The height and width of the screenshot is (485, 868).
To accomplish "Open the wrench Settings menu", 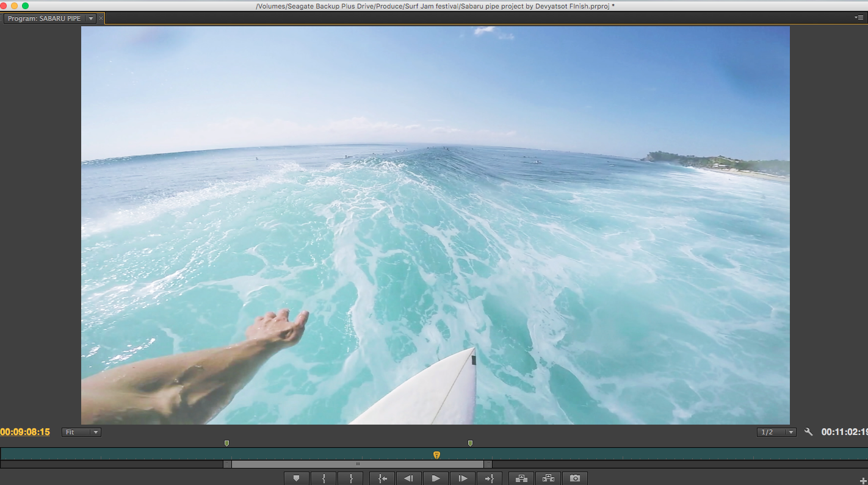I will tap(809, 432).
